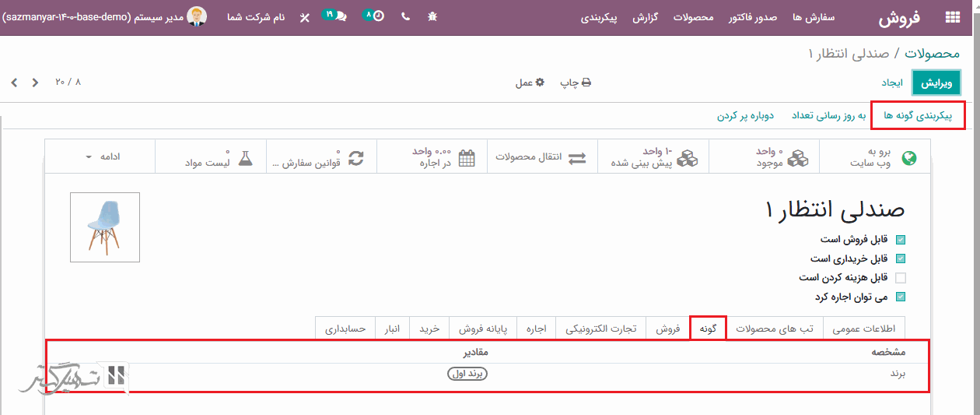Open the clock activities icon

375,16
